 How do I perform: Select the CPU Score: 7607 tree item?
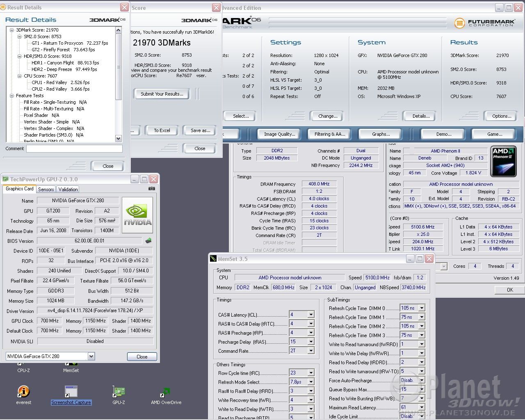tap(41, 76)
